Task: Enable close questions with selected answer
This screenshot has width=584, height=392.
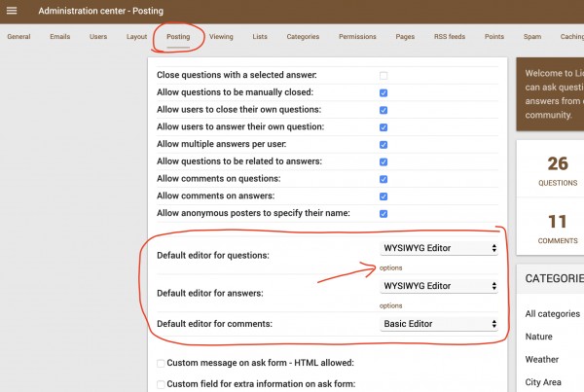Action: 383,76
